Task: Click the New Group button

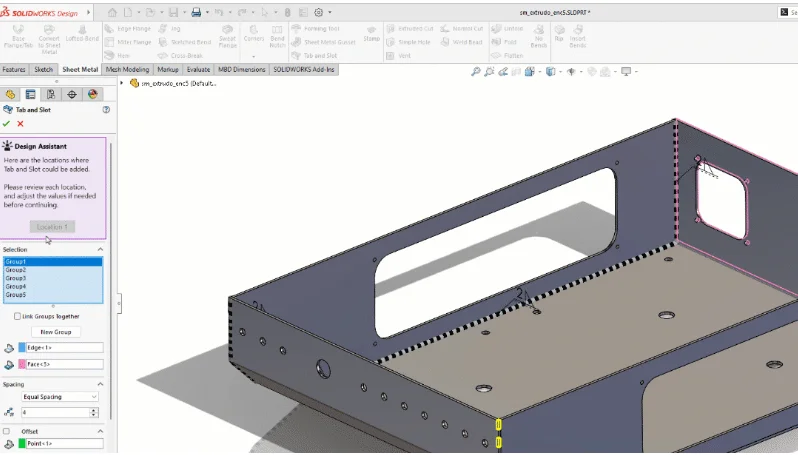Action: pyautogui.click(x=55, y=331)
